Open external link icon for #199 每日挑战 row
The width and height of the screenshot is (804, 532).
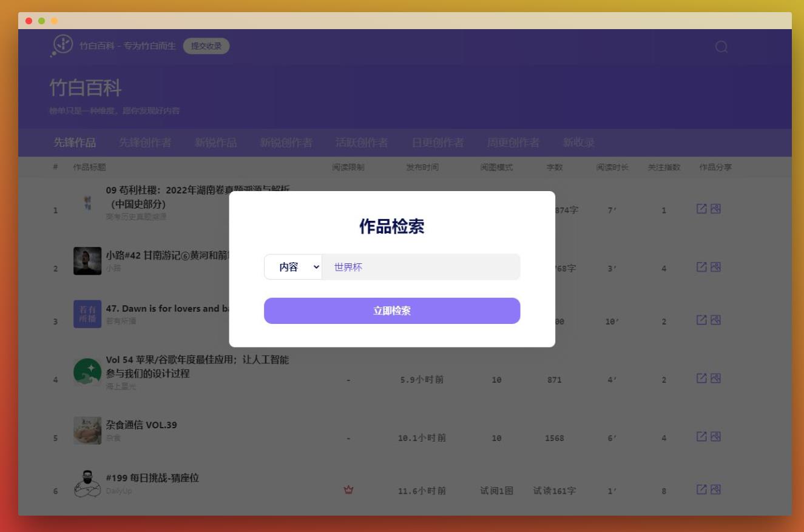[701, 489]
